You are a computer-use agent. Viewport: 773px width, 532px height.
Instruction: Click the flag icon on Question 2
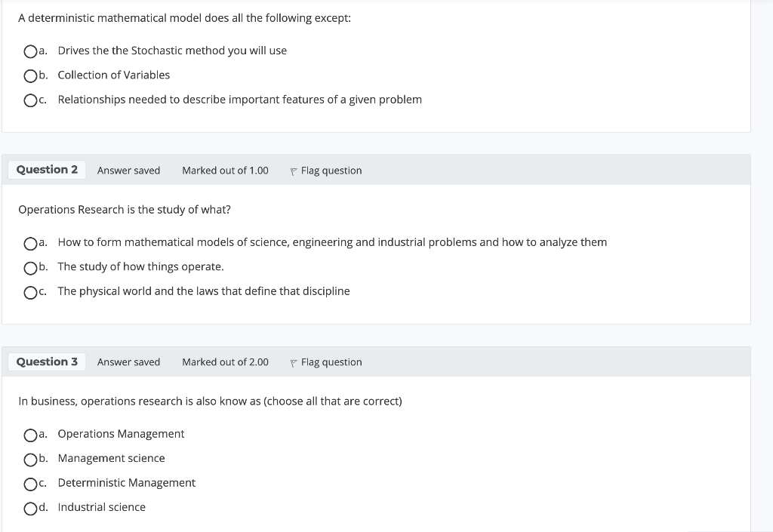(x=294, y=171)
